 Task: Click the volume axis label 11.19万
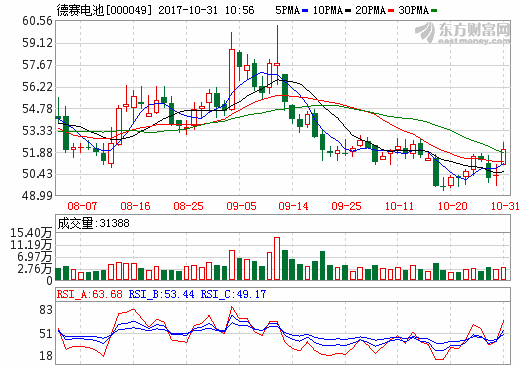[31, 245]
